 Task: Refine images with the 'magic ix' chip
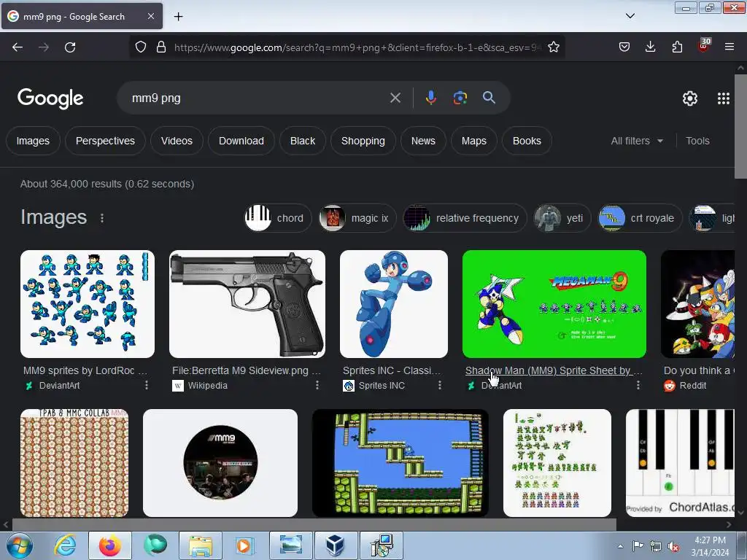tap(357, 218)
